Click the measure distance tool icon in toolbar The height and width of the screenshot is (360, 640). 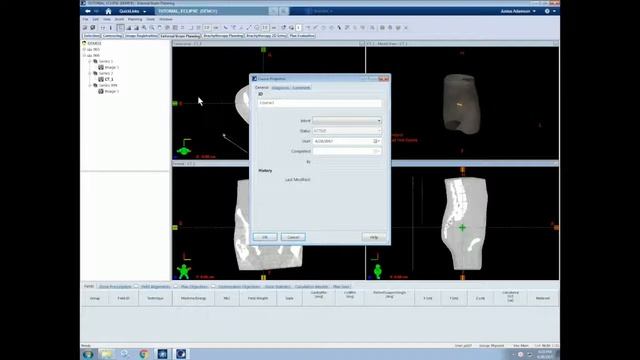(249, 28)
